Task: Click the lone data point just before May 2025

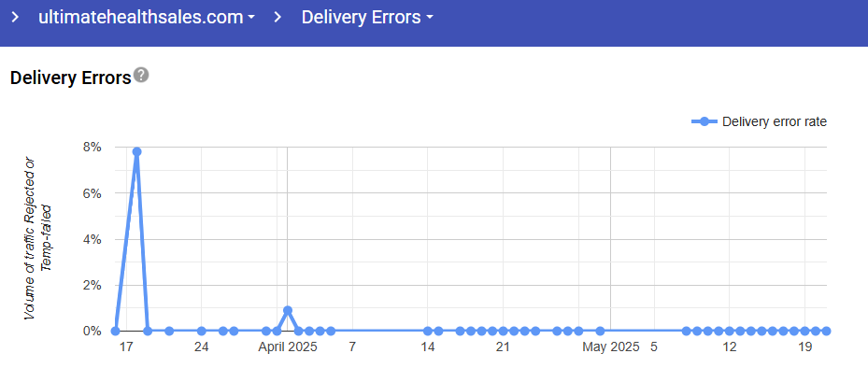Action: 600,331
